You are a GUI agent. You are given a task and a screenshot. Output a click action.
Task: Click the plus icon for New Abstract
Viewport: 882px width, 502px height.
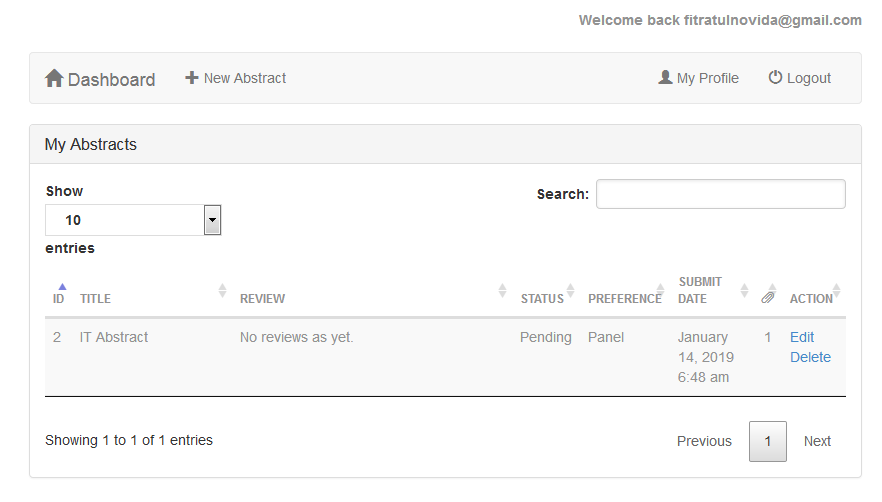coord(192,78)
